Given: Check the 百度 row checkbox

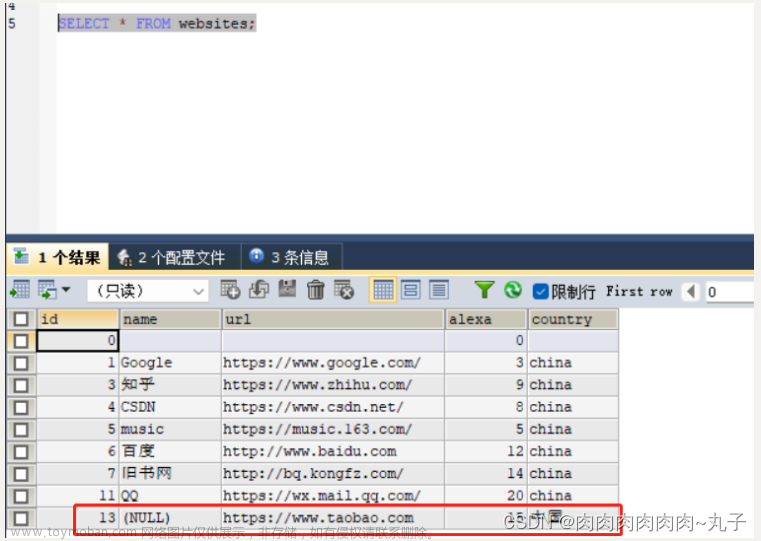Looking at the screenshot, I should [x=21, y=452].
